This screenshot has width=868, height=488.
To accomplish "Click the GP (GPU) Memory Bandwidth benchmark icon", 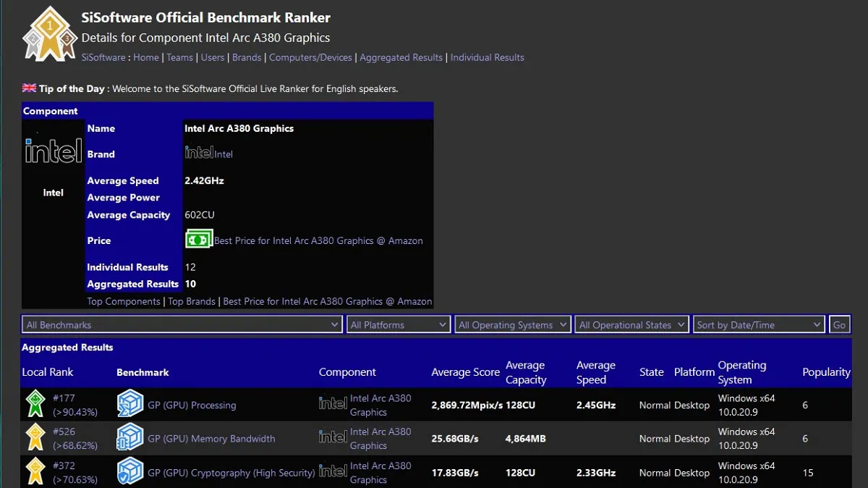I will 130,438.
